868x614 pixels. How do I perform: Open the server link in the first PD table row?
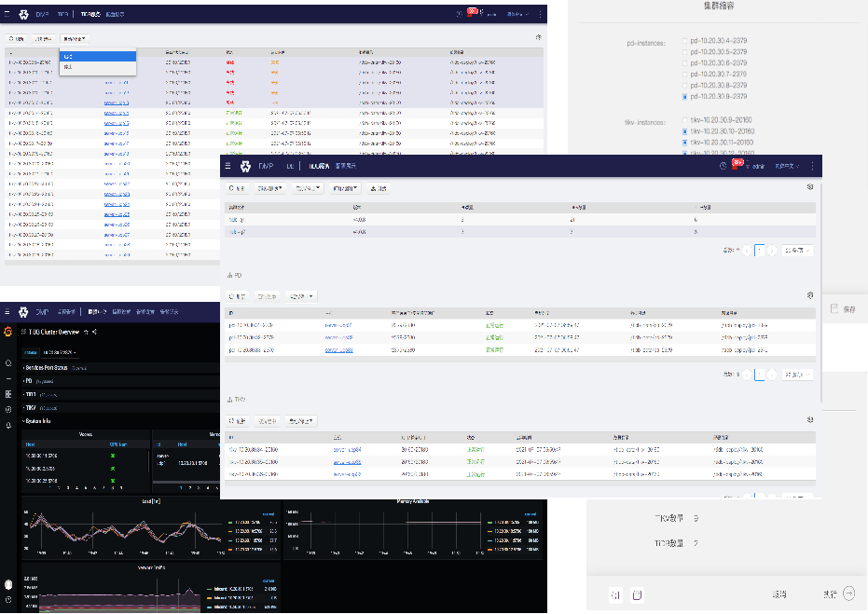338,324
